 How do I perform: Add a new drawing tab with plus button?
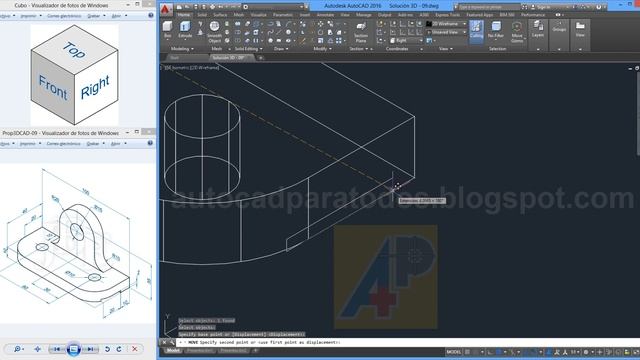pos(261,58)
